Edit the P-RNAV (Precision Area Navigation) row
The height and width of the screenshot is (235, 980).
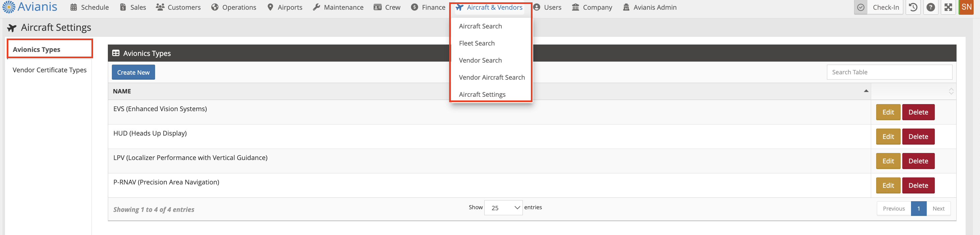(888, 185)
